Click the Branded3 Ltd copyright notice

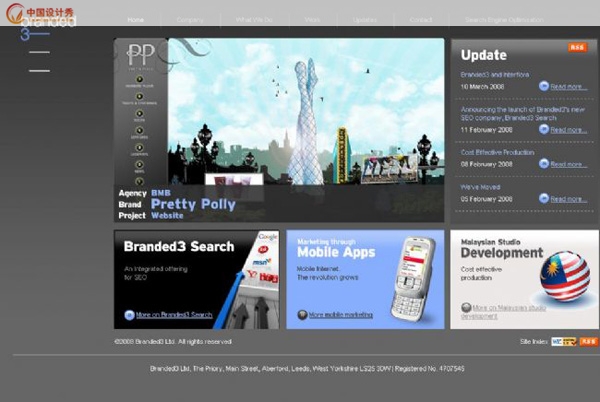[x=173, y=342]
